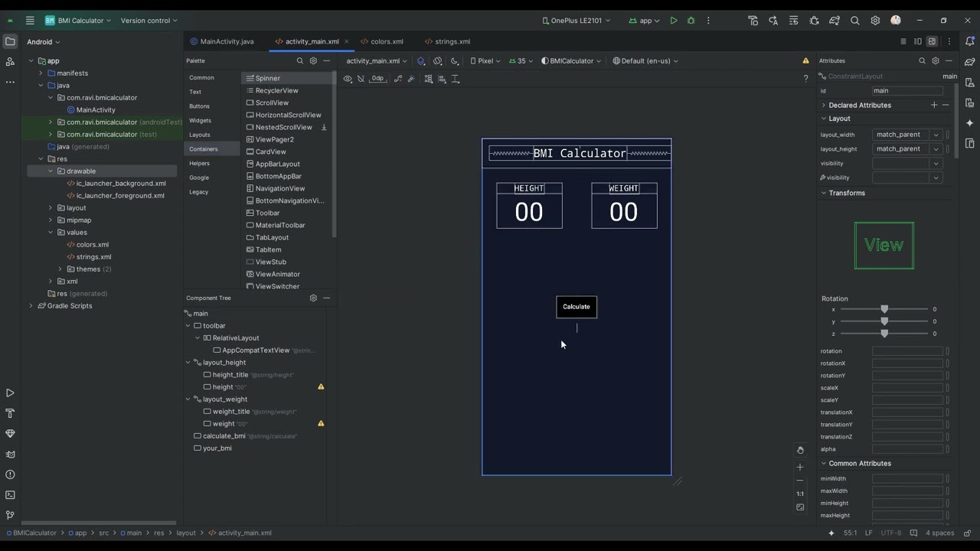
Task: Open Resource Manager tool window icon
Action: 10,61
